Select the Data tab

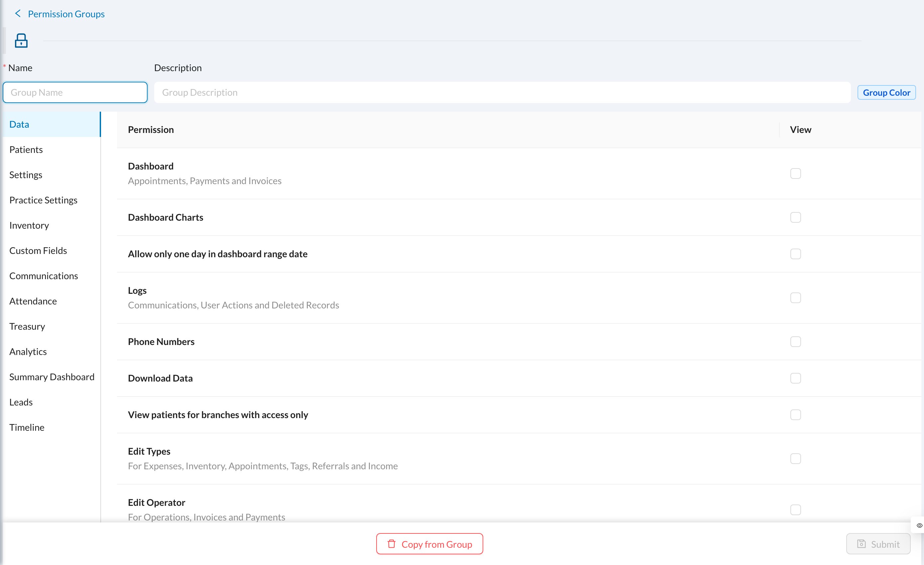coord(52,124)
